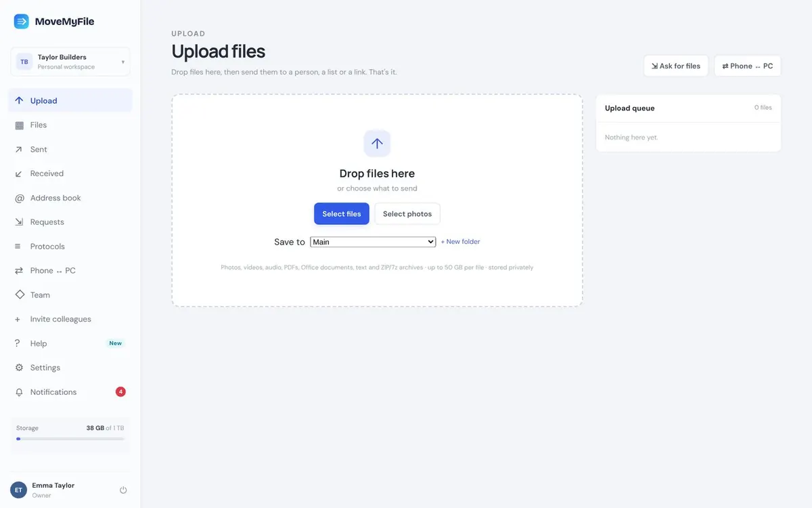
Task: Click the 38 GB of 1 TB text
Action: (x=106, y=428)
